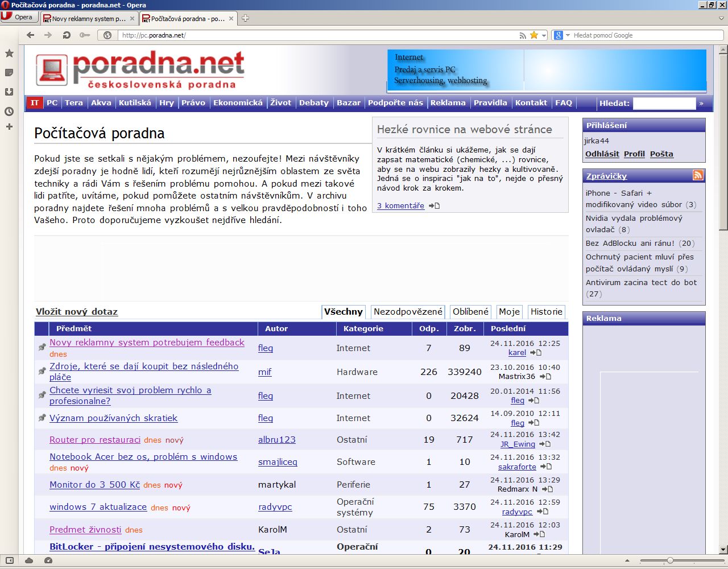The image size is (728, 569).
Task: Open the Notes panel in the sidebar
Action: (9, 73)
